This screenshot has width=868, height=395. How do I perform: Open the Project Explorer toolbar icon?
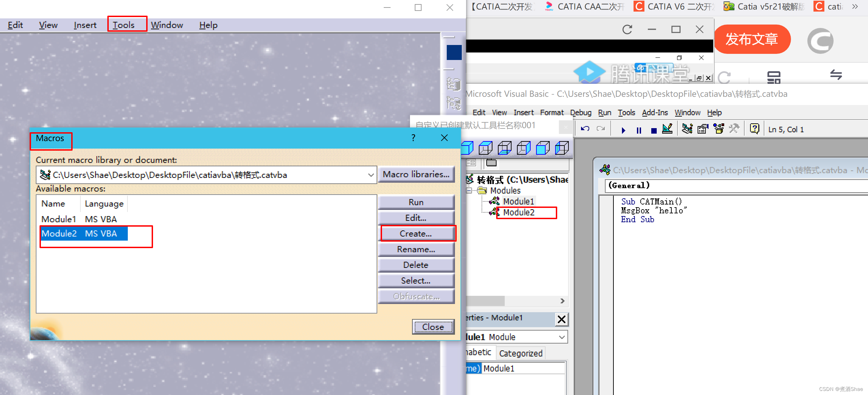[x=687, y=129]
